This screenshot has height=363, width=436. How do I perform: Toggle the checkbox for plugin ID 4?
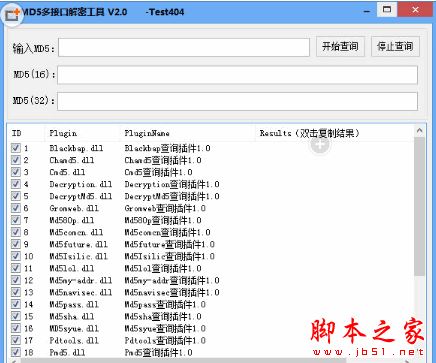coord(16,184)
